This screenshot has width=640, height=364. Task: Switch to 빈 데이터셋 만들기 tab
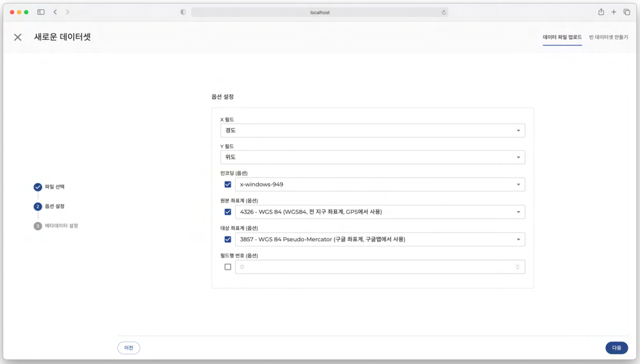[x=608, y=37]
